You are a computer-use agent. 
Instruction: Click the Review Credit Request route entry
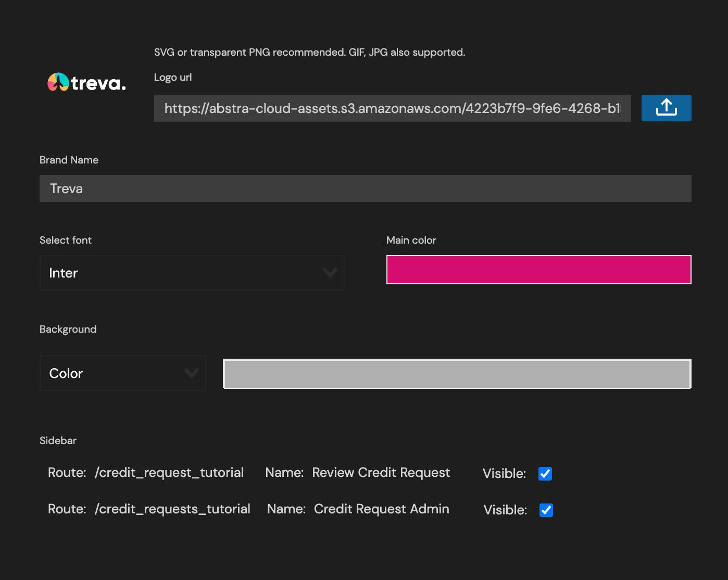381,473
